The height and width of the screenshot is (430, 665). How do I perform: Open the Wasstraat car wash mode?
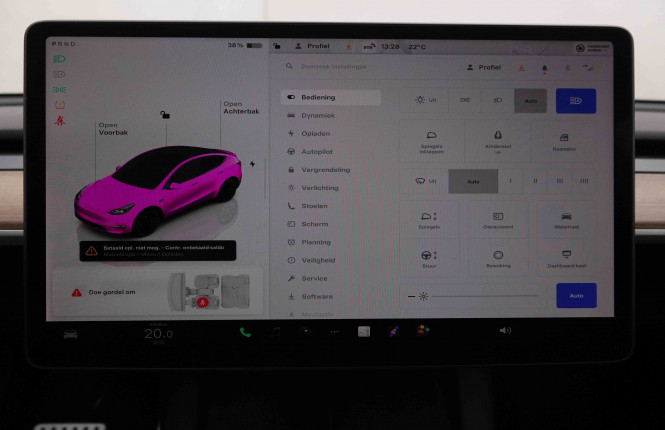point(566,220)
